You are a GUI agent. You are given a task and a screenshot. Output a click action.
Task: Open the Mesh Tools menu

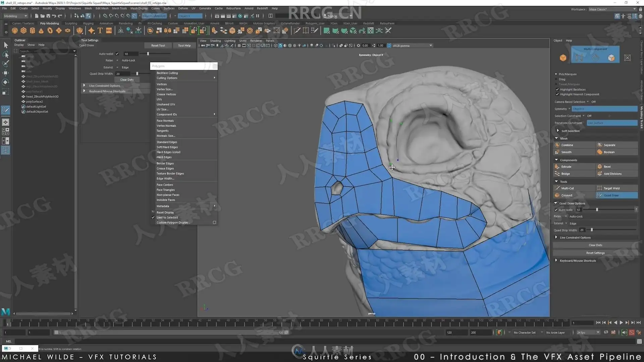coord(119,8)
